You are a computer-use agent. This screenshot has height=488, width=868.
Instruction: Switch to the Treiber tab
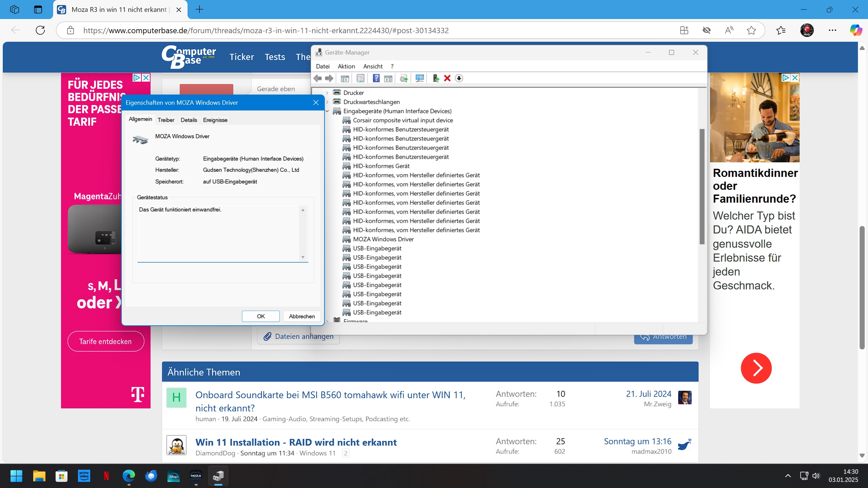coord(166,120)
